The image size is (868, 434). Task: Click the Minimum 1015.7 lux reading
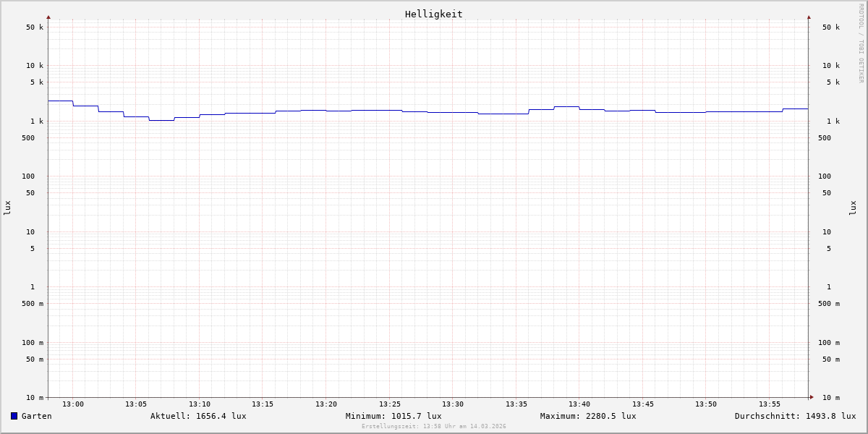point(393,416)
